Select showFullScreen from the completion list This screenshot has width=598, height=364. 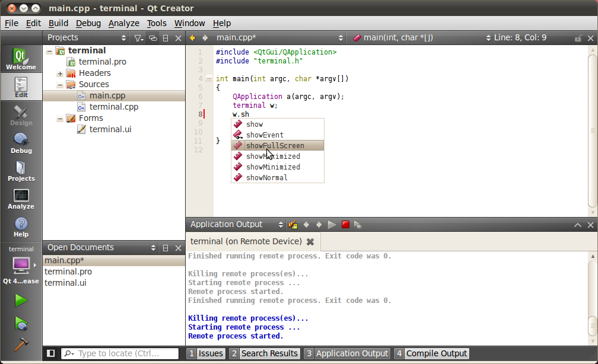(x=278, y=146)
